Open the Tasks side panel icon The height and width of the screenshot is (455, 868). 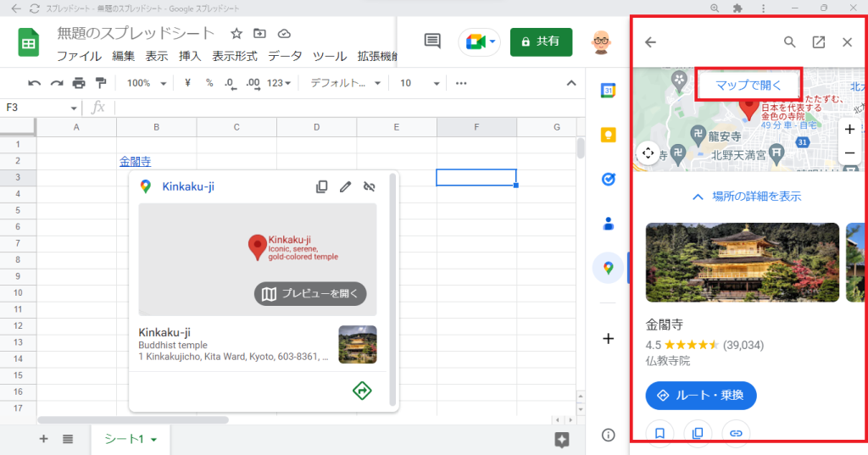(x=608, y=179)
